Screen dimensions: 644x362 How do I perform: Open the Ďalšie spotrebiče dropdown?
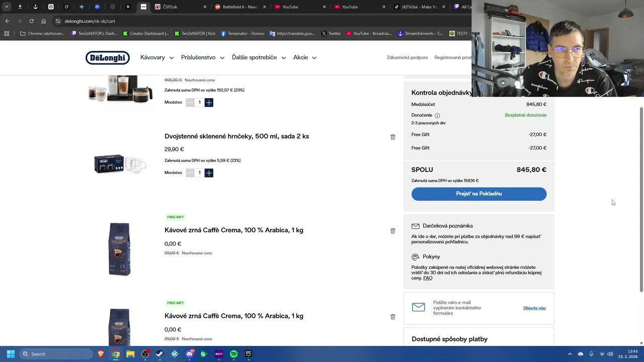pyautogui.click(x=259, y=57)
